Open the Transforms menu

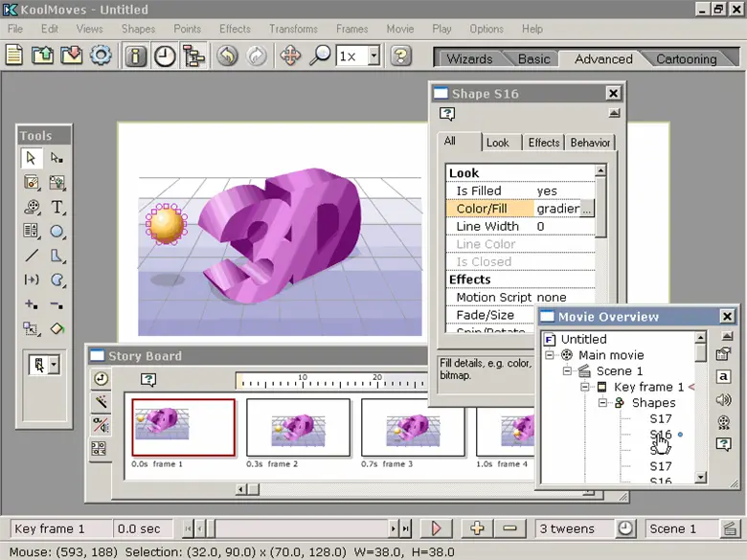pos(293,29)
